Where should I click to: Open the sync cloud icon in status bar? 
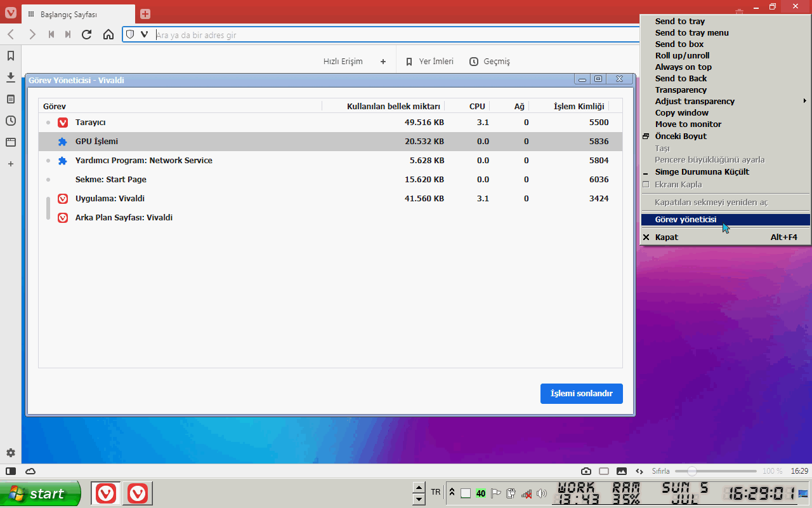tap(30, 471)
